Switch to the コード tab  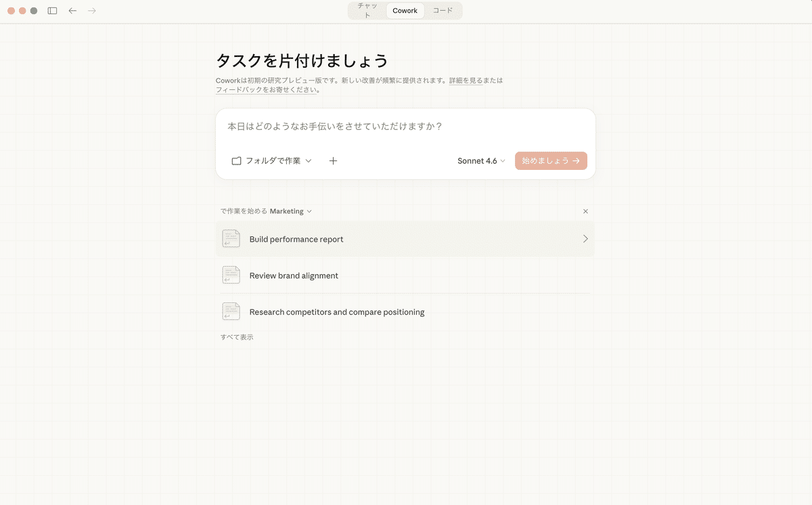point(443,11)
